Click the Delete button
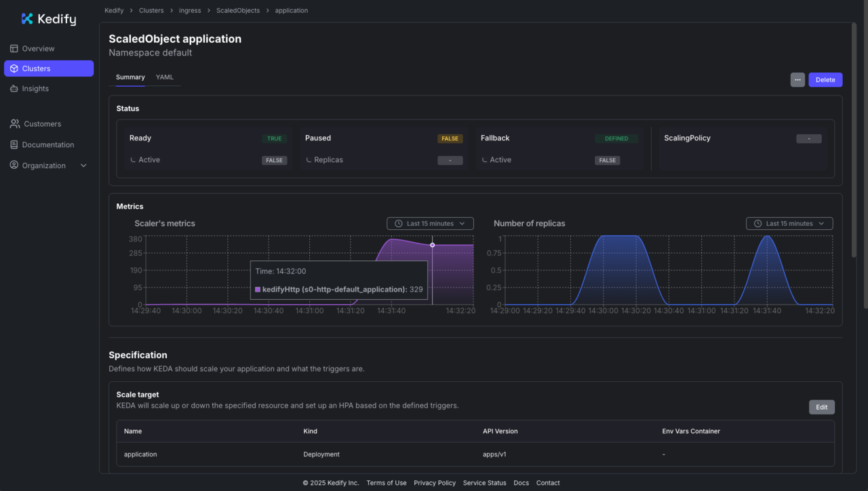 (x=825, y=79)
